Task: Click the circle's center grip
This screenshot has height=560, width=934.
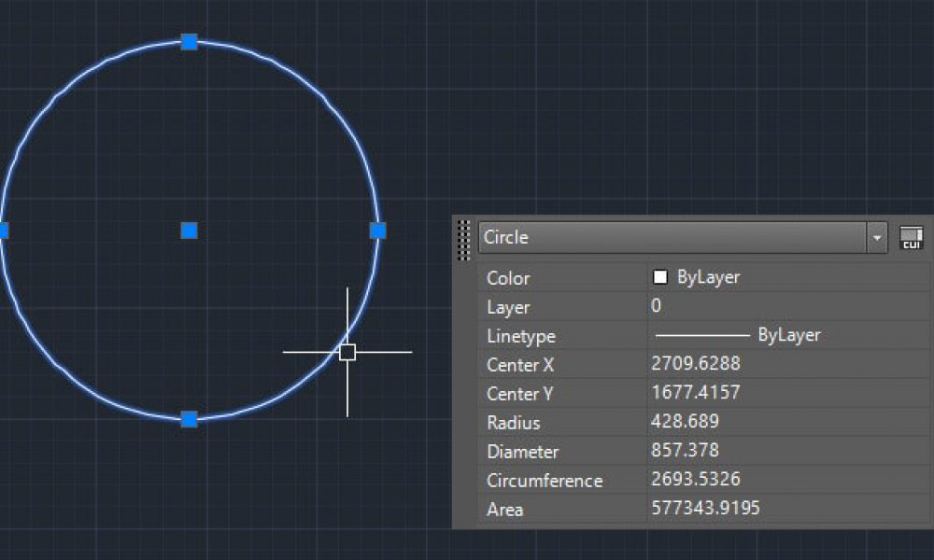Action: click(x=189, y=230)
